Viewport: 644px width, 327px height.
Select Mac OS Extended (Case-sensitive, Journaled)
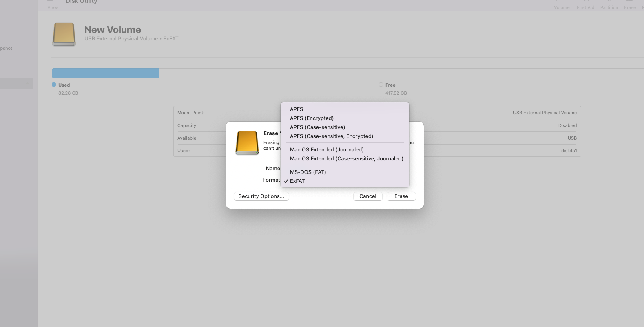[x=345, y=159]
